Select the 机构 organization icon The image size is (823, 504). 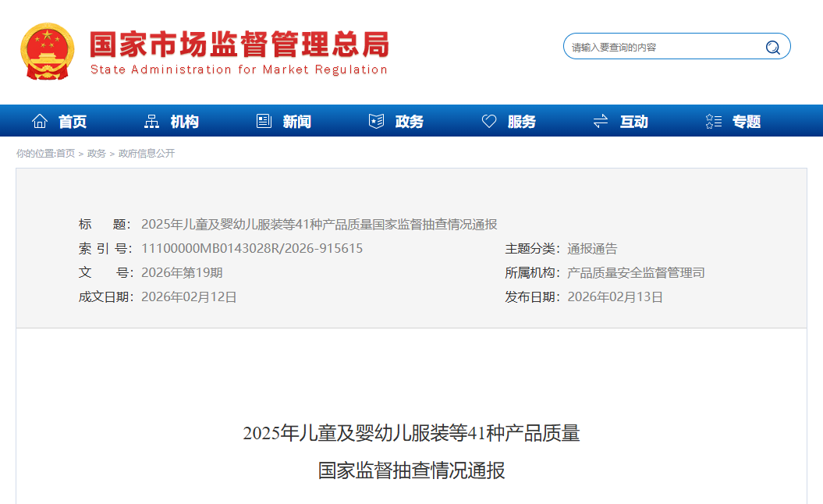pyautogui.click(x=153, y=121)
